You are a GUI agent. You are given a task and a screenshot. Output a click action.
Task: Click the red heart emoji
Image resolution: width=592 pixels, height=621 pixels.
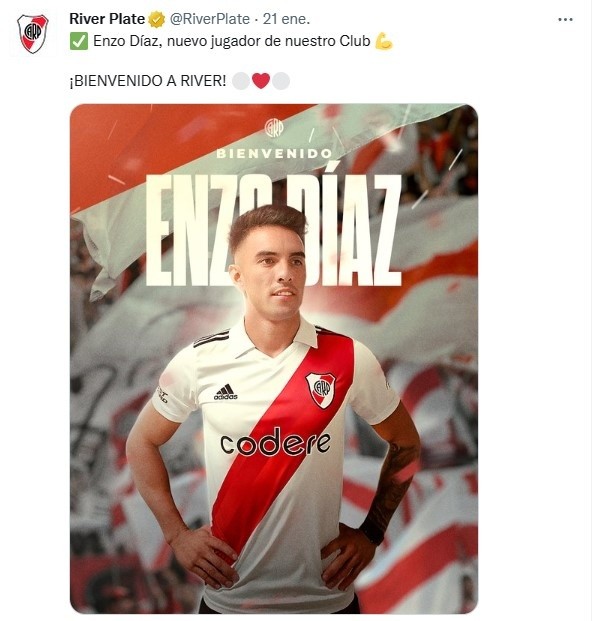point(261,81)
